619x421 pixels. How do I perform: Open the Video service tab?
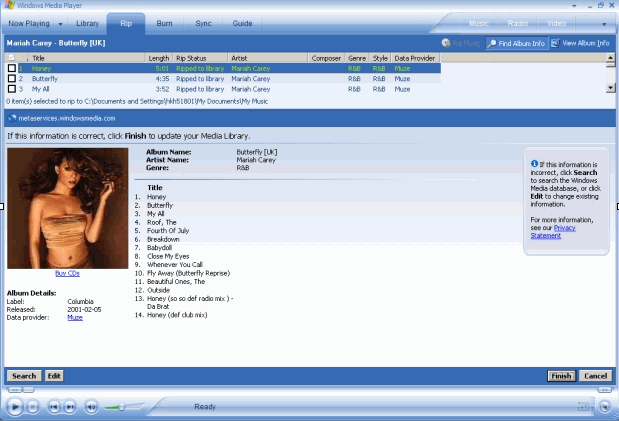[556, 24]
